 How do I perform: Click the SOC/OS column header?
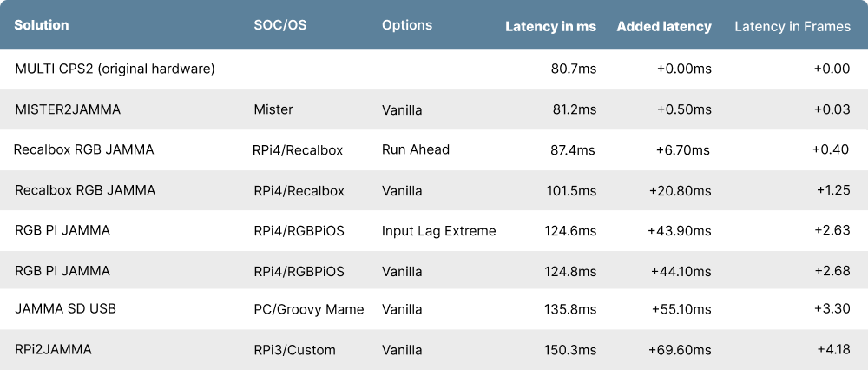coord(279,25)
